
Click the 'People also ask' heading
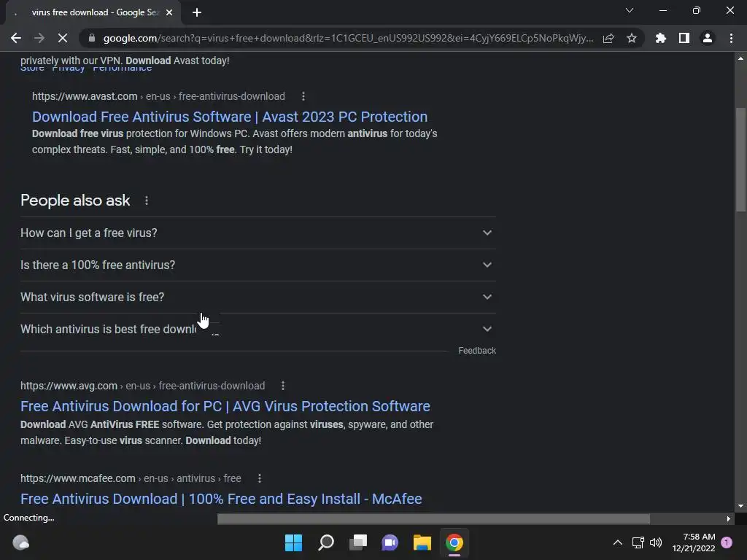tap(75, 201)
